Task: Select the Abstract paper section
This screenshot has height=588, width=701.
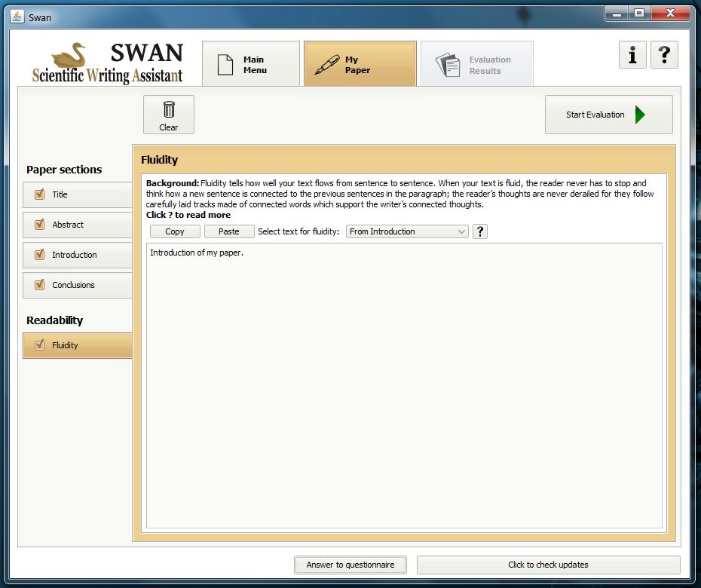Action: pyautogui.click(x=78, y=225)
